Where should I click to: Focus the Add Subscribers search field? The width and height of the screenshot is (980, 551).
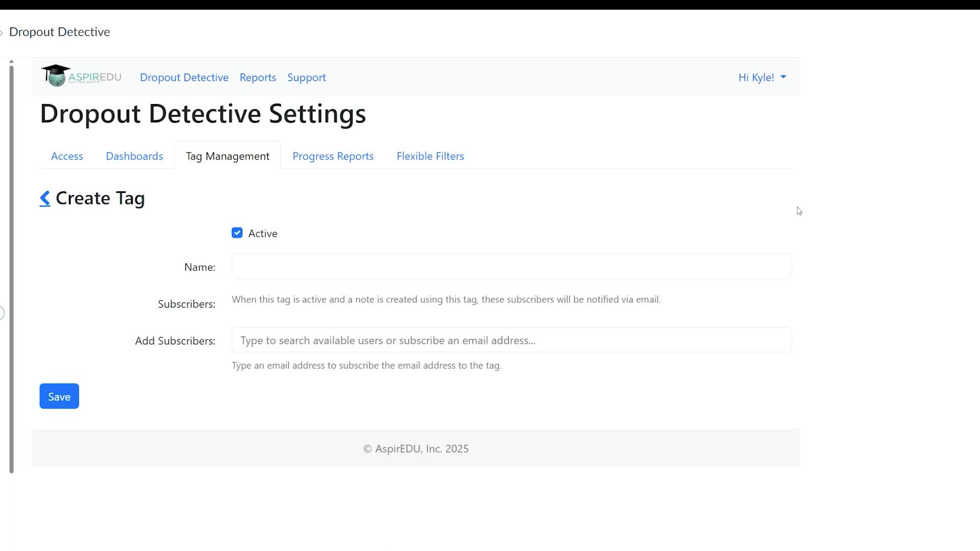tap(511, 340)
